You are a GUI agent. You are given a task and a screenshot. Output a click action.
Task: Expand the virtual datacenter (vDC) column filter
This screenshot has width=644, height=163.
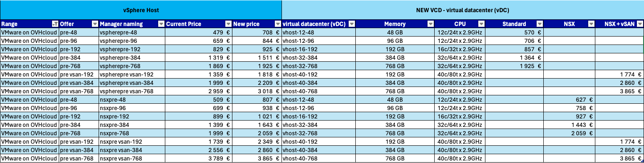[x=352, y=24]
